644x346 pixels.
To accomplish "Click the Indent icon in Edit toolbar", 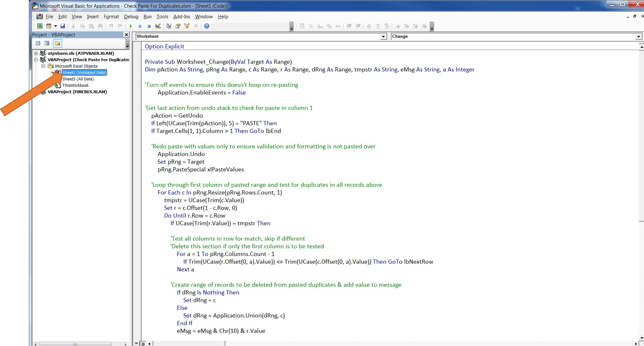I will click(x=349, y=26).
